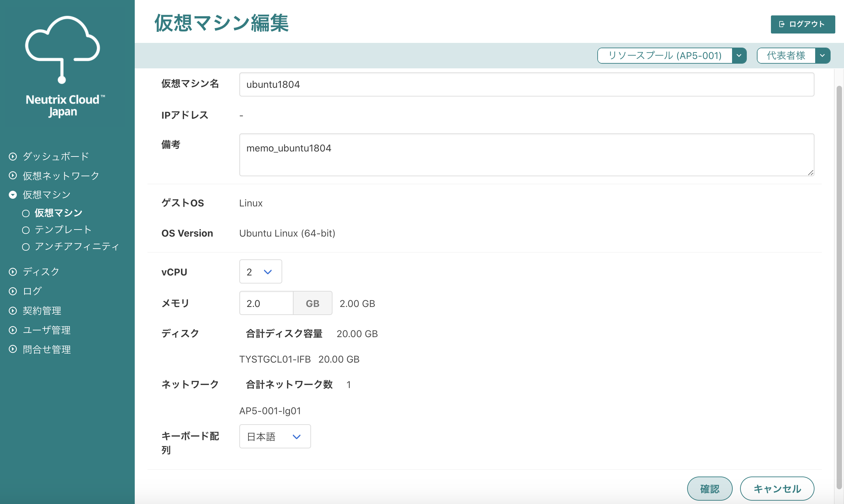Click the 合計ディスク容量 label
This screenshot has width=844, height=504.
pyautogui.click(x=284, y=333)
